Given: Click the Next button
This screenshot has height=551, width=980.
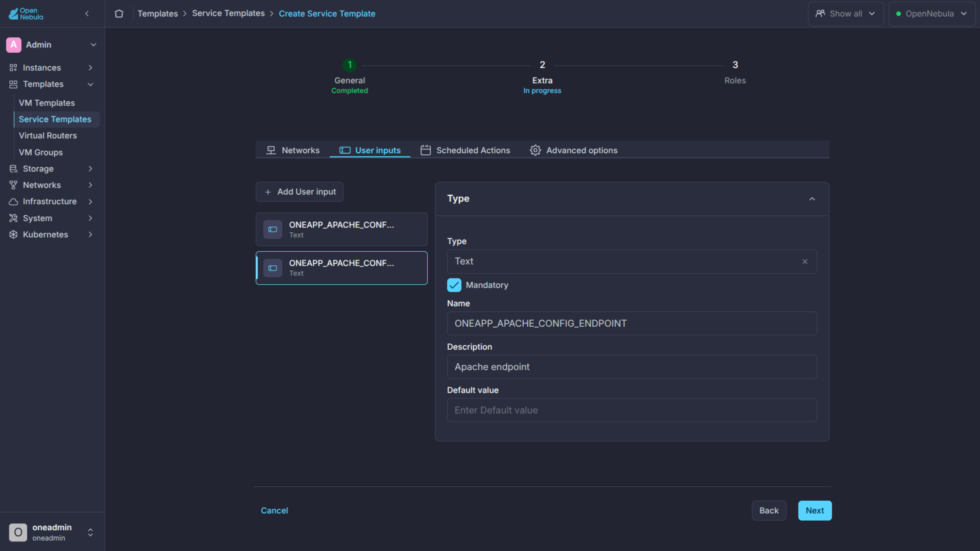Looking at the screenshot, I should point(815,511).
